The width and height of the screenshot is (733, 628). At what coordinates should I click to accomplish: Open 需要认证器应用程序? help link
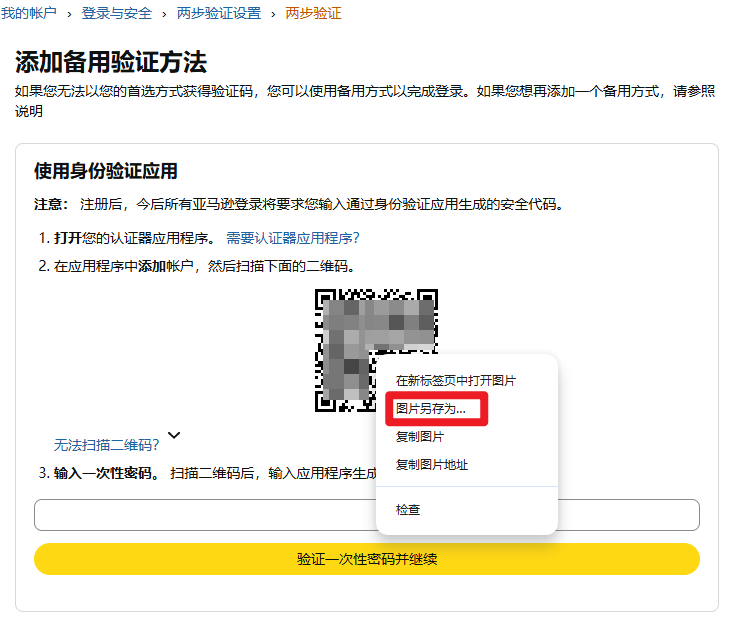293,238
